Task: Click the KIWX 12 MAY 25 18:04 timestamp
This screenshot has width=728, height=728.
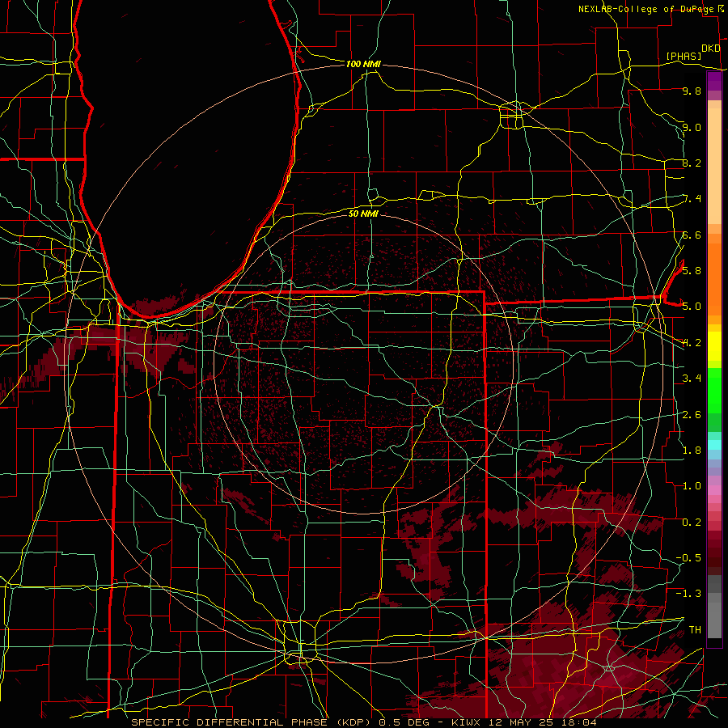Action: (523, 722)
